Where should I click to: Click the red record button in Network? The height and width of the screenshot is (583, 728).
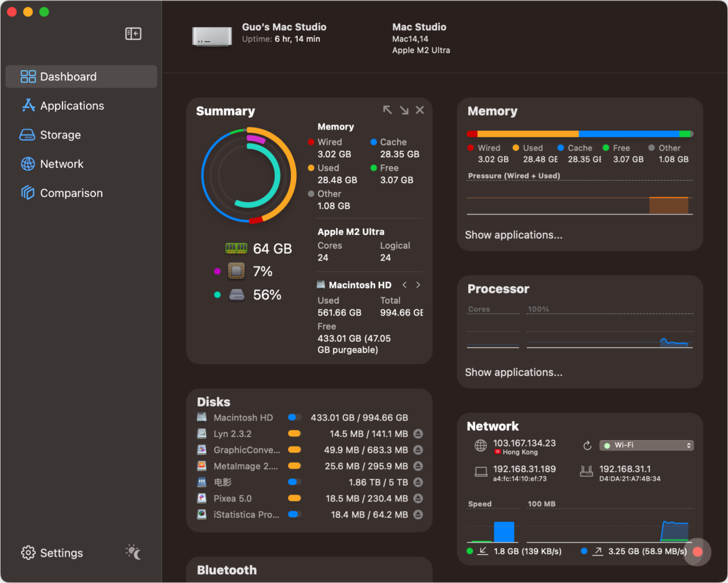click(x=697, y=552)
